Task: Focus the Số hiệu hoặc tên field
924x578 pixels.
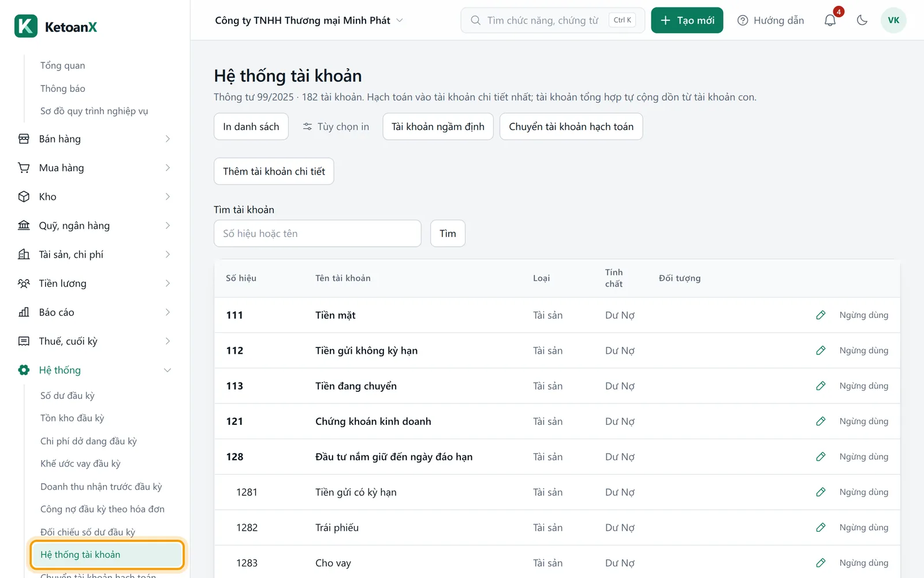Action: click(318, 234)
